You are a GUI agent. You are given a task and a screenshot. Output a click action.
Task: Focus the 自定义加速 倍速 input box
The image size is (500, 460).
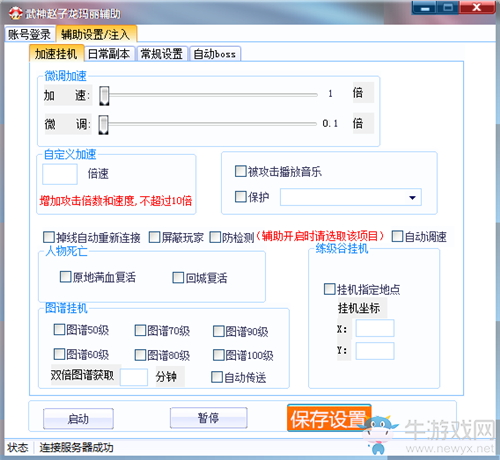pos(60,174)
